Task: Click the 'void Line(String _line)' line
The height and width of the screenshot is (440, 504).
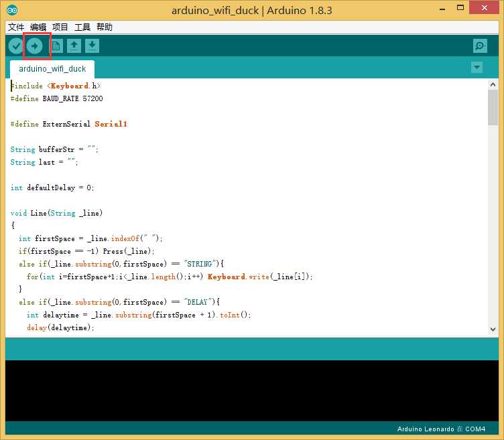Action: point(56,213)
